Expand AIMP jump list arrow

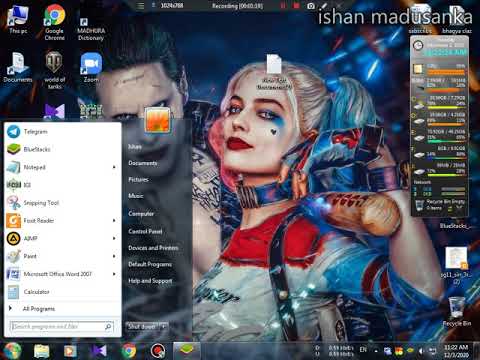[114, 238]
